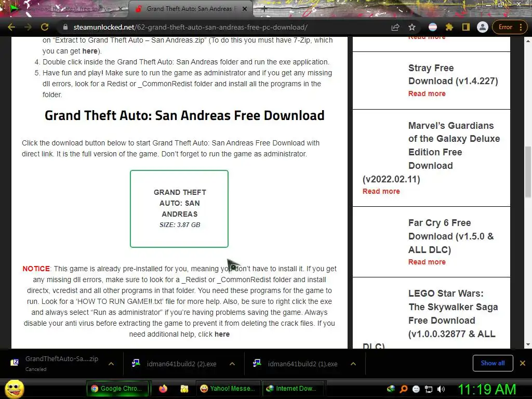This screenshot has height=399, width=532.
Task: Open the file explorer taskbar icon
Action: click(x=184, y=389)
